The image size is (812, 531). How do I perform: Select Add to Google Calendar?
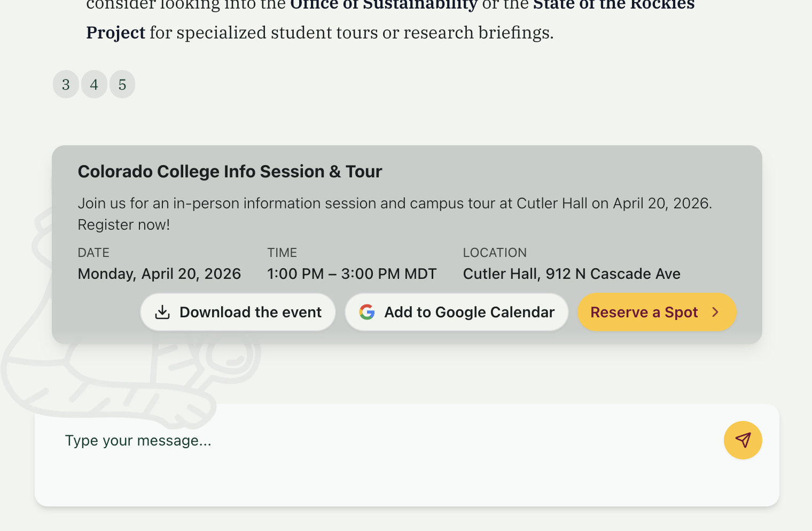click(x=456, y=312)
